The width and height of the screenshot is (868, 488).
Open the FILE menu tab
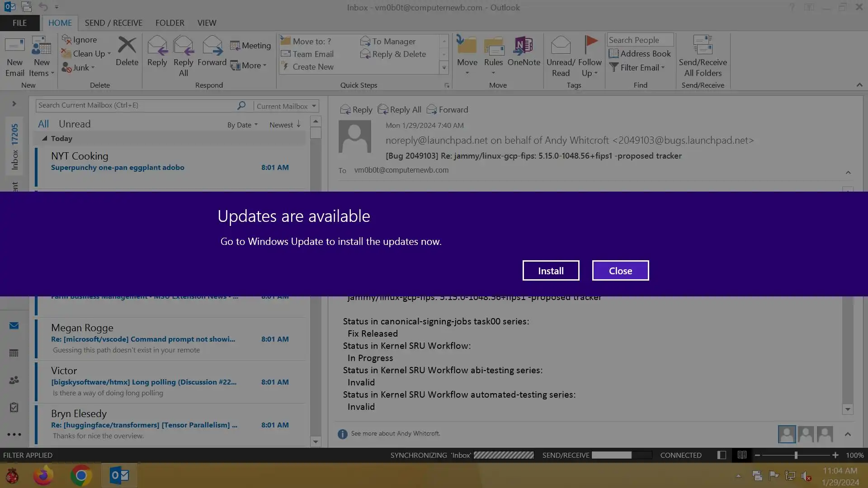19,23
